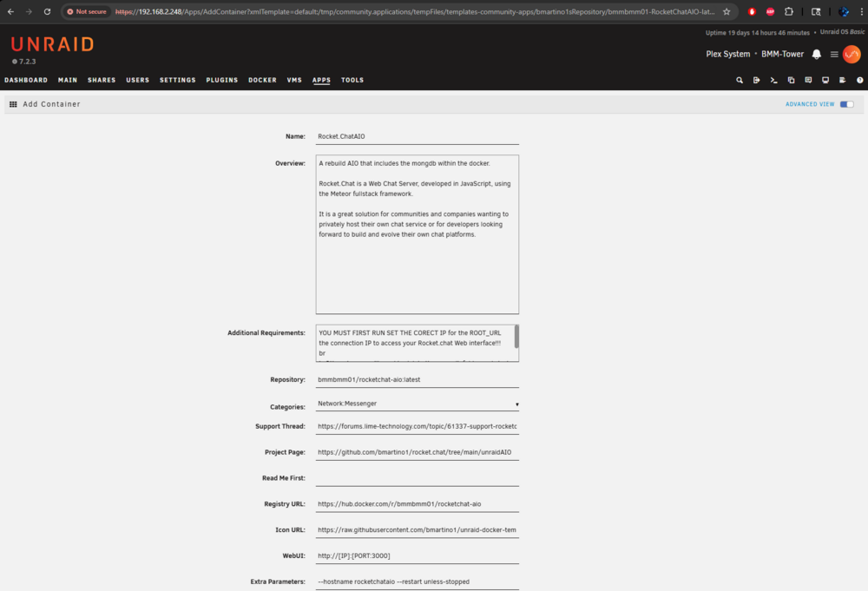Open the MAIN tab
The image size is (868, 591).
click(x=68, y=80)
